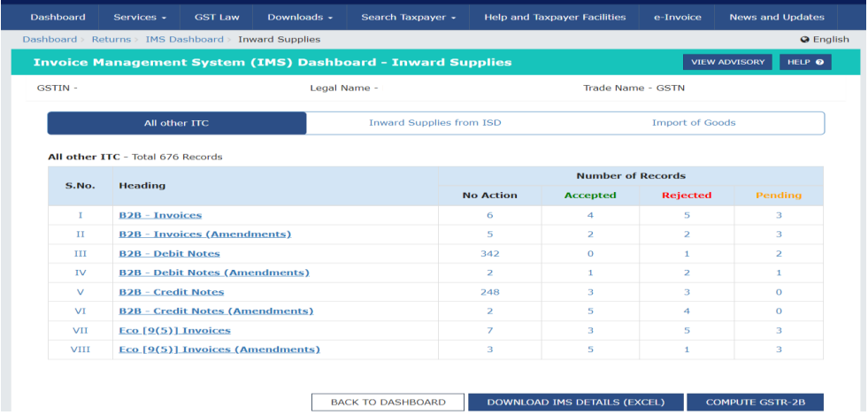The width and height of the screenshot is (868, 415).
Task: Click the HELP button with question icon
Action: pyautogui.click(x=804, y=62)
